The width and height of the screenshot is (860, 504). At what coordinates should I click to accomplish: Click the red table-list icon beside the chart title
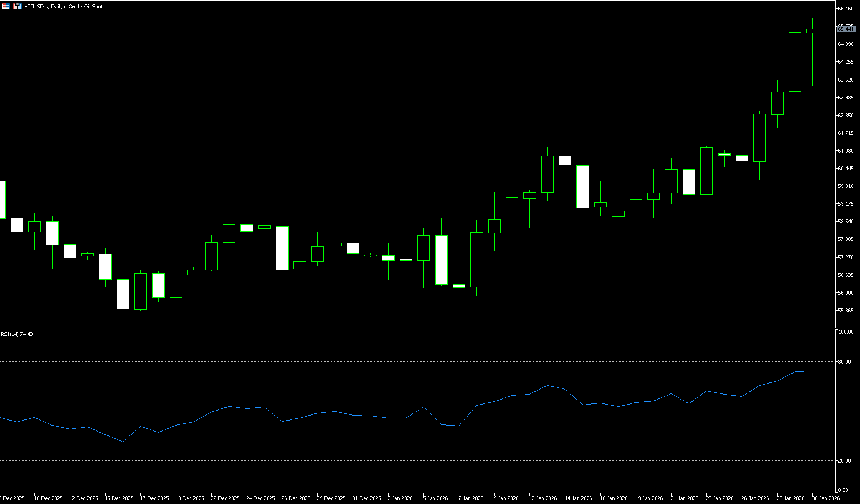[6, 7]
